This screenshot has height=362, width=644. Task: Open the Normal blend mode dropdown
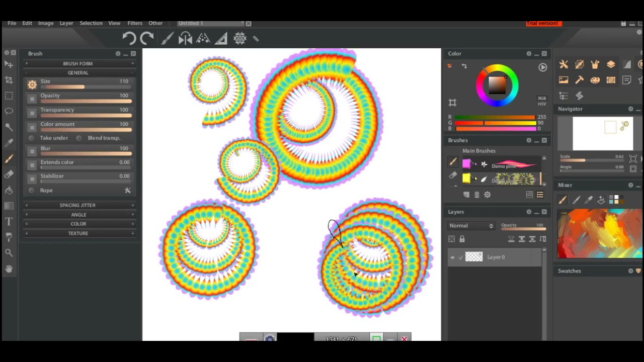coord(471,226)
